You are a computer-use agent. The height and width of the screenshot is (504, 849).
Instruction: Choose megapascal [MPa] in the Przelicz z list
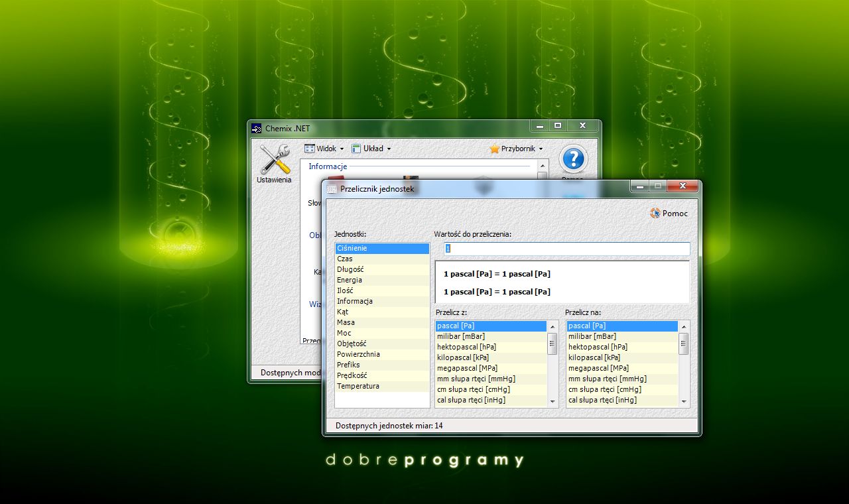click(x=491, y=368)
